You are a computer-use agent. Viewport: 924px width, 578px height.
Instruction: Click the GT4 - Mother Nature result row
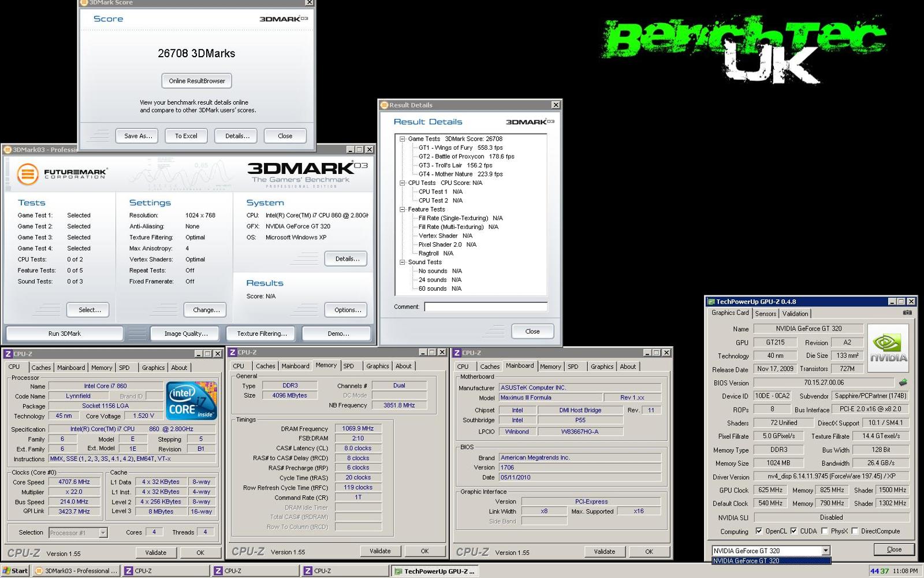tap(460, 174)
